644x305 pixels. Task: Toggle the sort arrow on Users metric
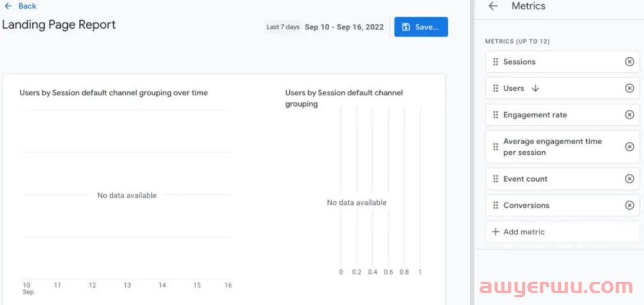(x=535, y=88)
